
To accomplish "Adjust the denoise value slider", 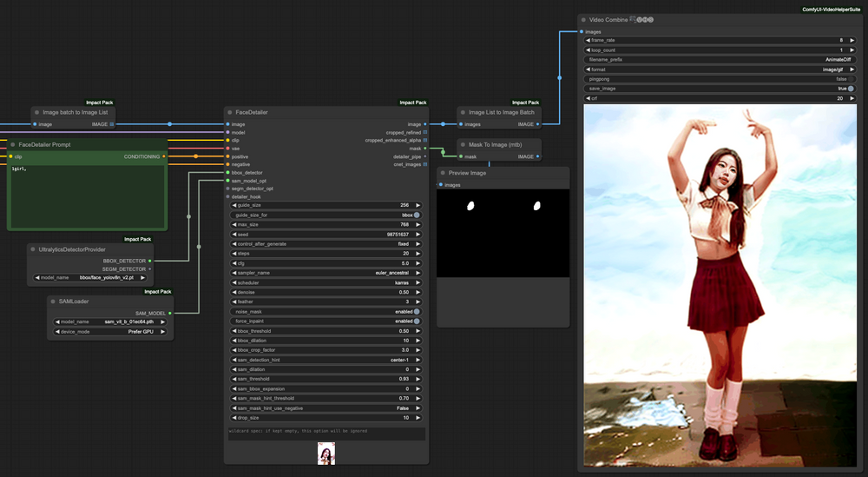I will pos(326,292).
